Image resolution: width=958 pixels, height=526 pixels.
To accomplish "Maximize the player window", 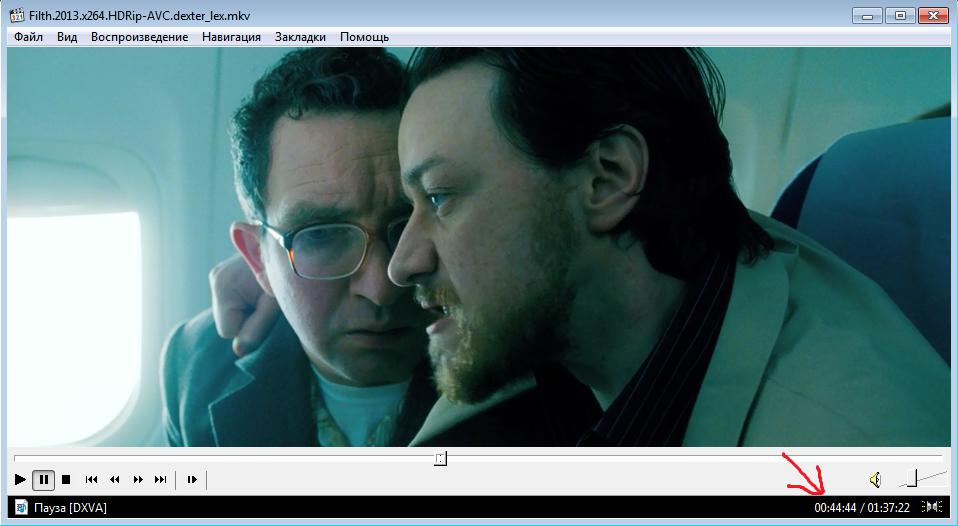I will click(900, 16).
